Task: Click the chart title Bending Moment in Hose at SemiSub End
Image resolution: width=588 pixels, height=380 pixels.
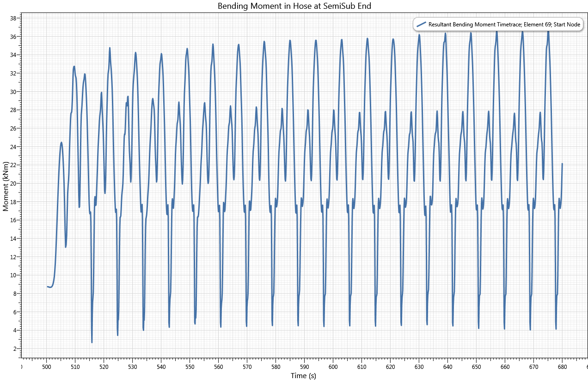Action: [x=294, y=6]
